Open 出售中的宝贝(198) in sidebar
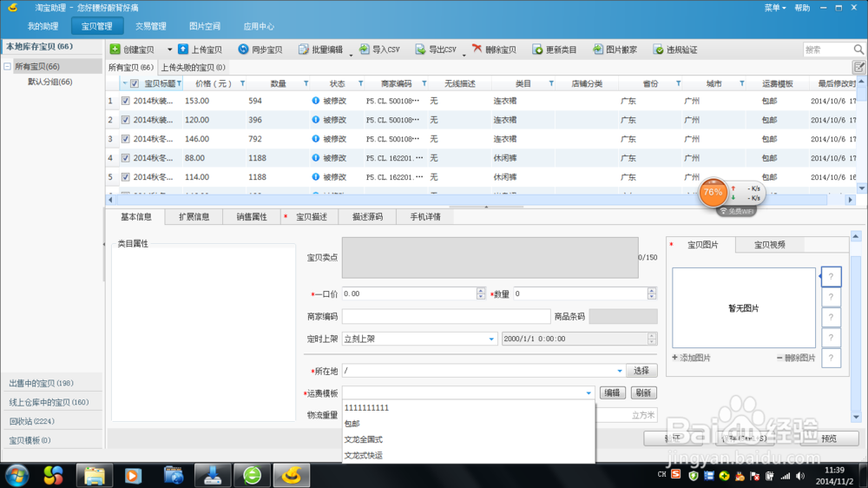 coord(51,383)
